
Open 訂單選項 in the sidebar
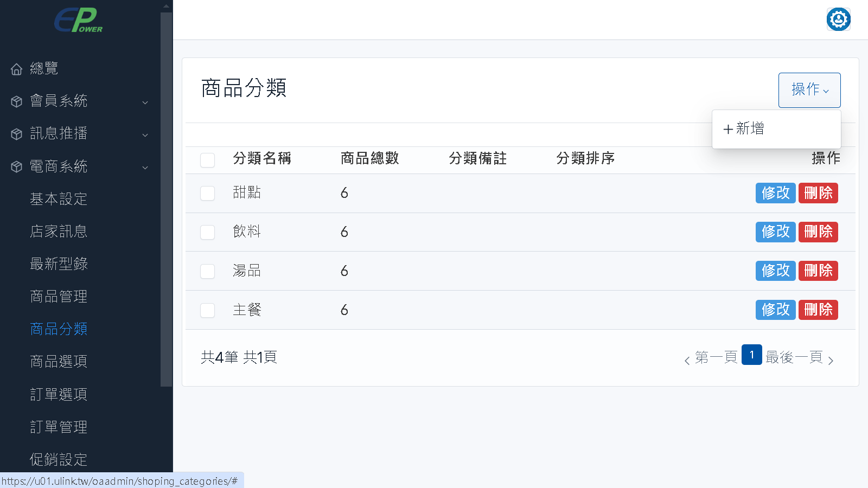(x=59, y=394)
